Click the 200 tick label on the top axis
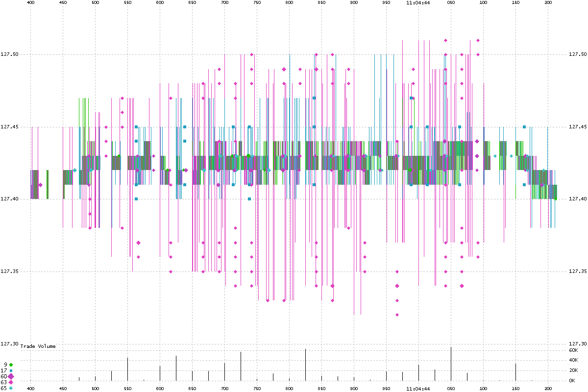 coord(548,2)
